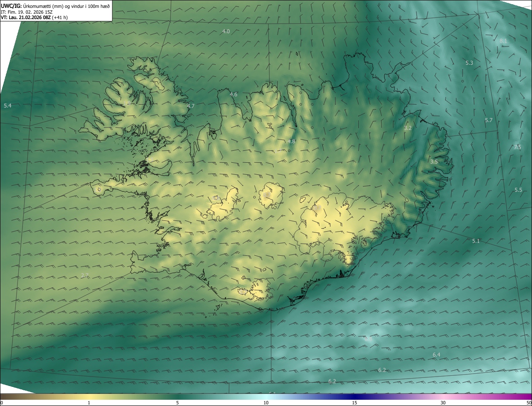Click the "2.7" value label

tap(85, 276)
